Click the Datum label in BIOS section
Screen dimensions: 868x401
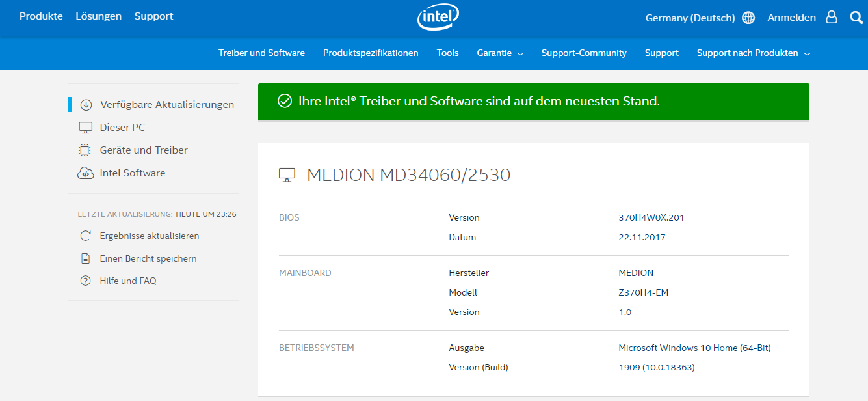coord(462,237)
